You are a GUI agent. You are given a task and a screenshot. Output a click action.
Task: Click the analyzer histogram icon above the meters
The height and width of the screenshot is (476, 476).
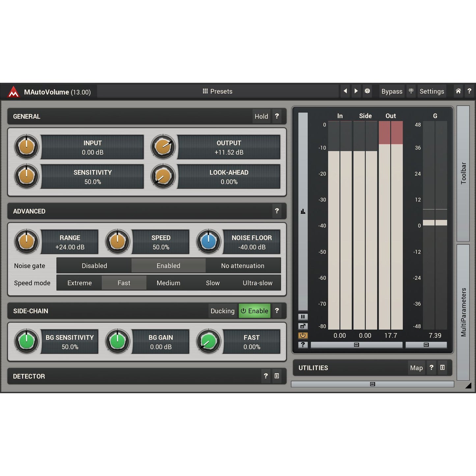click(303, 211)
